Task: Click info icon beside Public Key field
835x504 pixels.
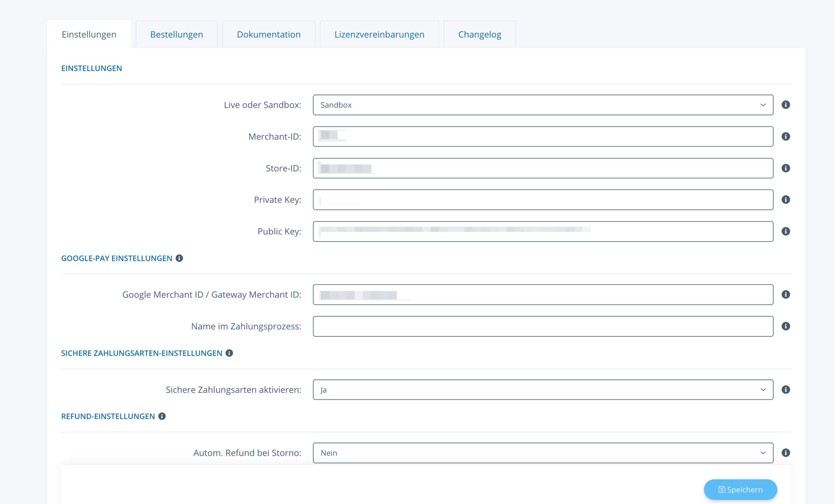Action: (785, 231)
